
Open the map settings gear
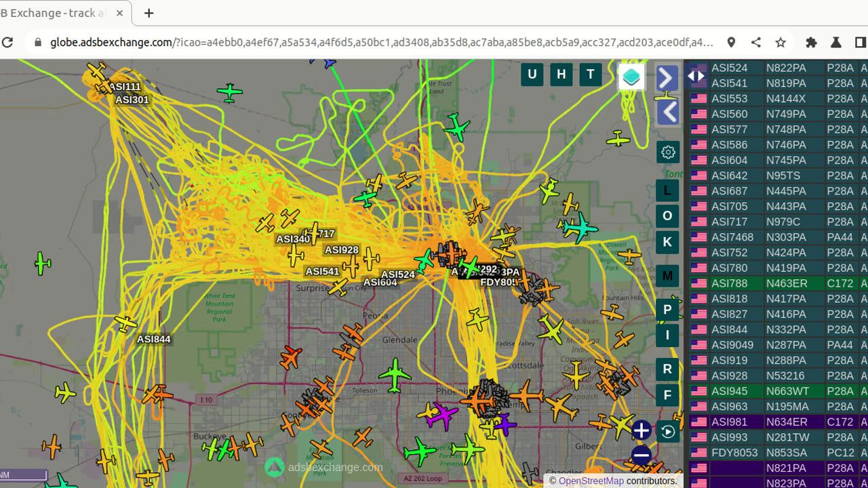668,152
